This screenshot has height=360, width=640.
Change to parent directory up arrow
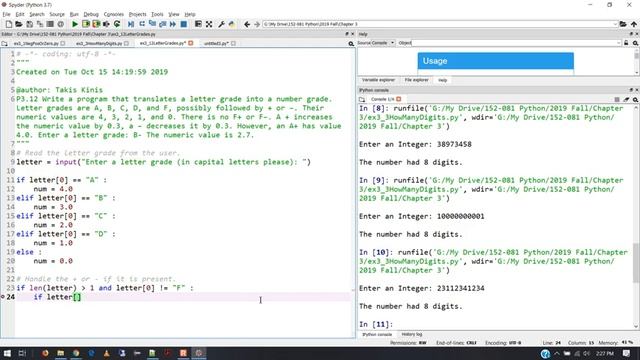click(x=634, y=24)
